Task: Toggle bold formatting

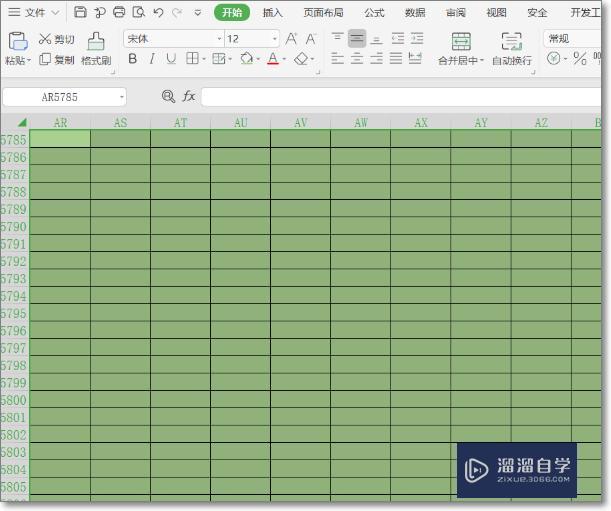Action: tap(132, 59)
